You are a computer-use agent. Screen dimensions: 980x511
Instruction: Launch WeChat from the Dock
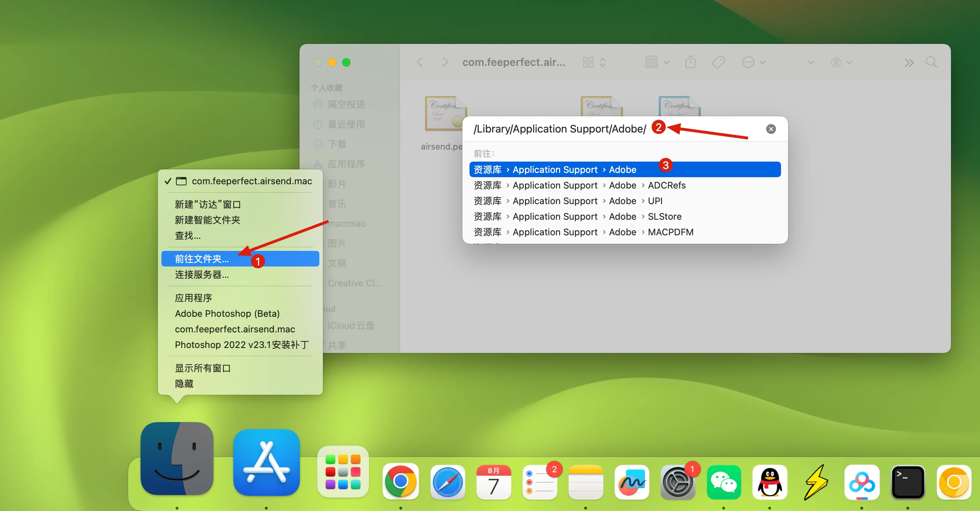pos(724,482)
